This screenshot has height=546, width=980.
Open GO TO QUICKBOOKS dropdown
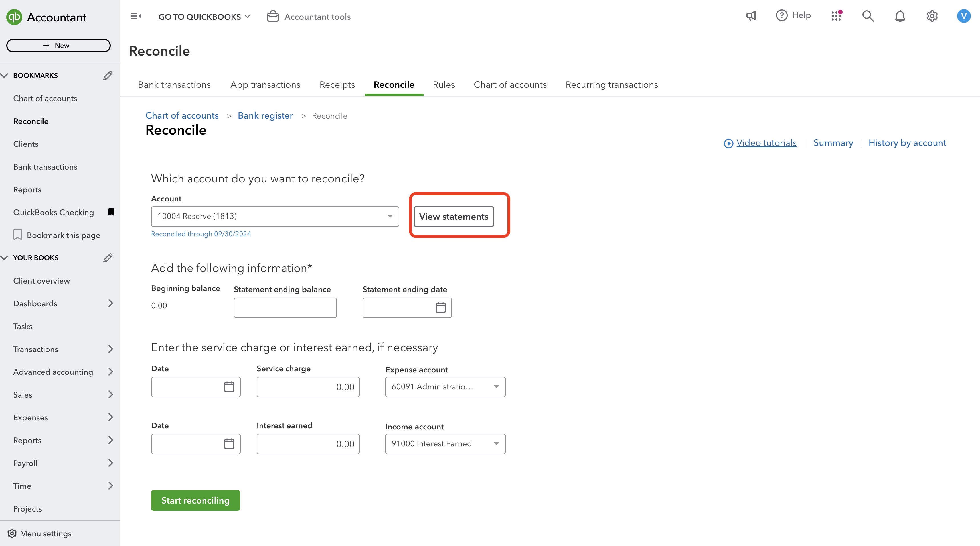[204, 17]
